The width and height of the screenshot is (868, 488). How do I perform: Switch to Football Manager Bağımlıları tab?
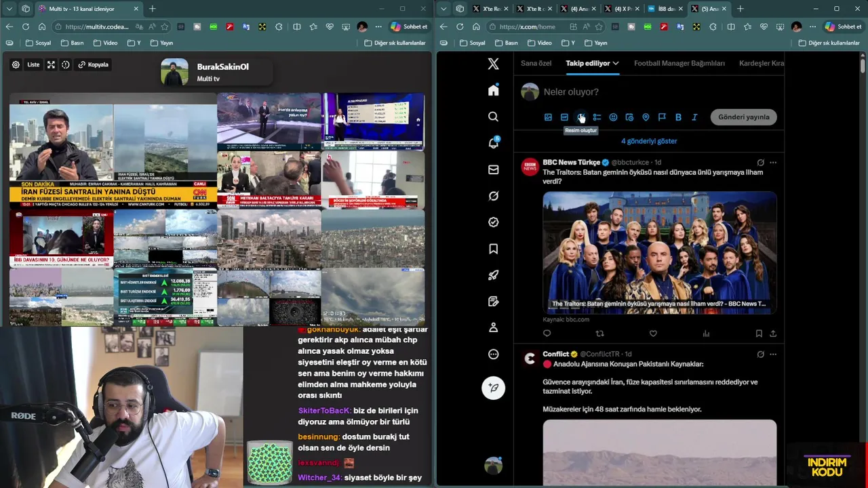click(679, 63)
